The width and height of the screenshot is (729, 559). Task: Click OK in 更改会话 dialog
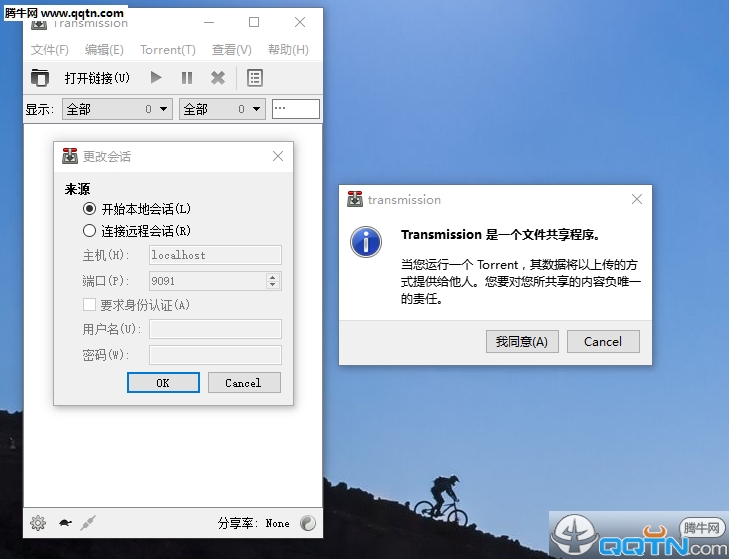point(163,382)
